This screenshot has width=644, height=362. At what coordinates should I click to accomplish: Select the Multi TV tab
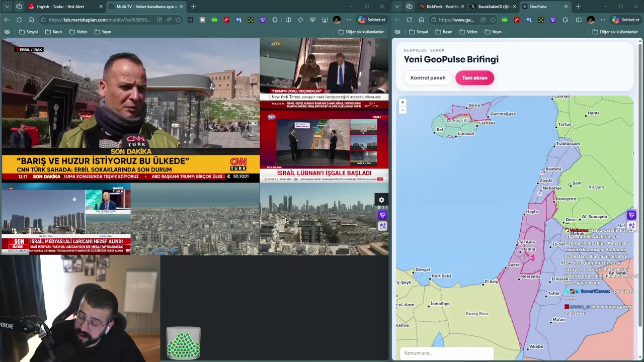(145, 7)
